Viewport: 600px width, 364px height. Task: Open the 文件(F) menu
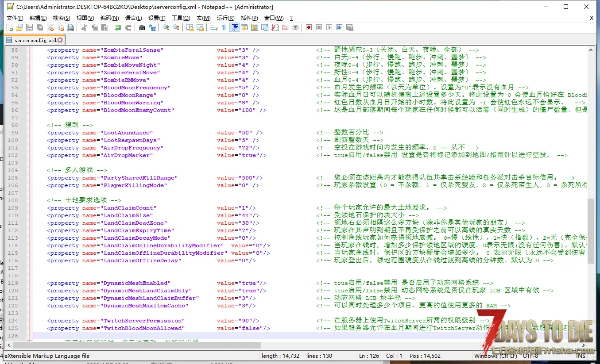click(x=15, y=18)
